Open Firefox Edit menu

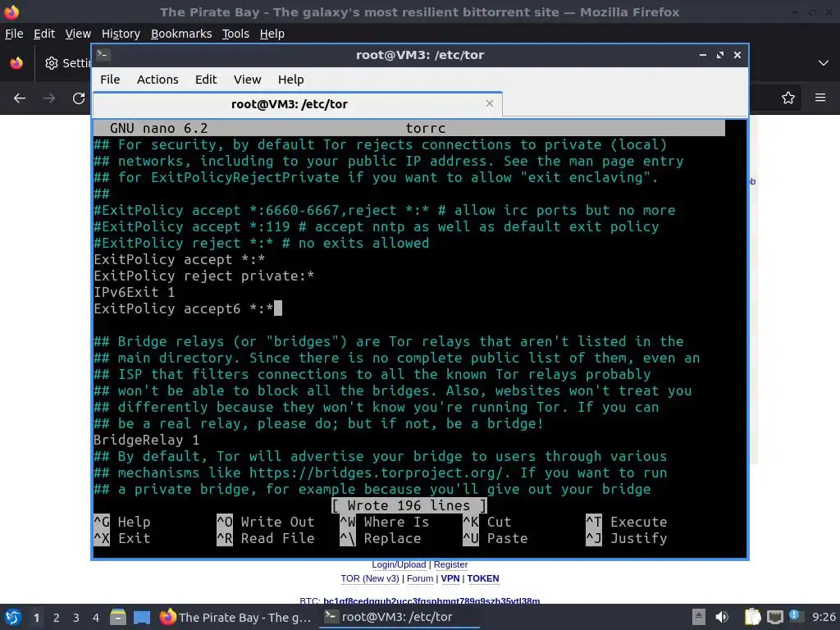44,34
